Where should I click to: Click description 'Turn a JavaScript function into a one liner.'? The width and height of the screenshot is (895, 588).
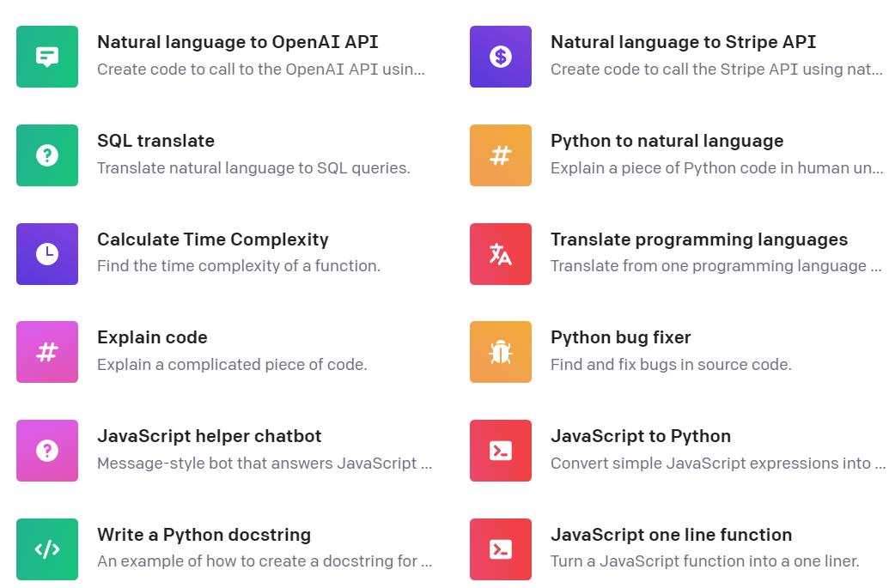point(704,561)
